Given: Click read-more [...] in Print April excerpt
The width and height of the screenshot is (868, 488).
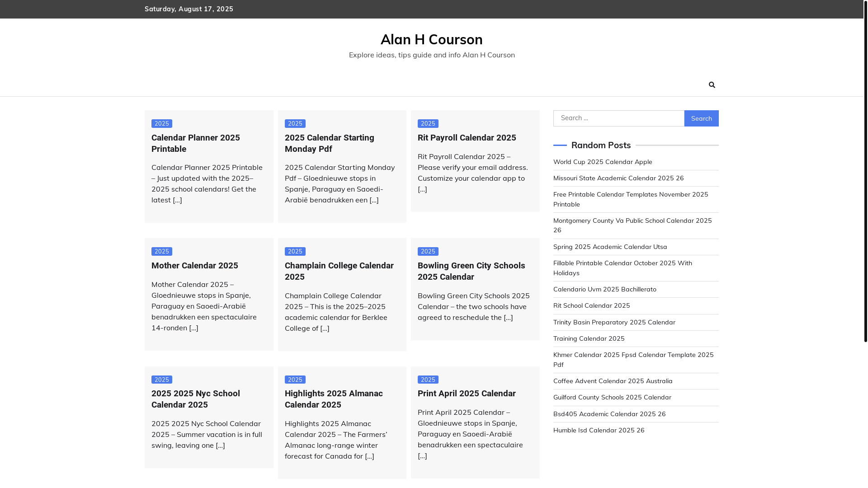Looking at the screenshot, I should (x=422, y=455).
